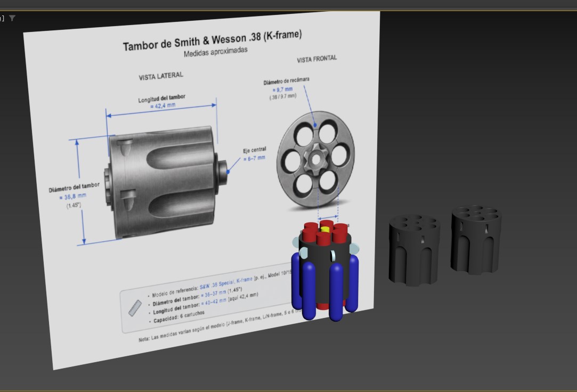Click the front-view drum photo on reference plane
Viewport: 577px width, 392px height.
[315, 159]
